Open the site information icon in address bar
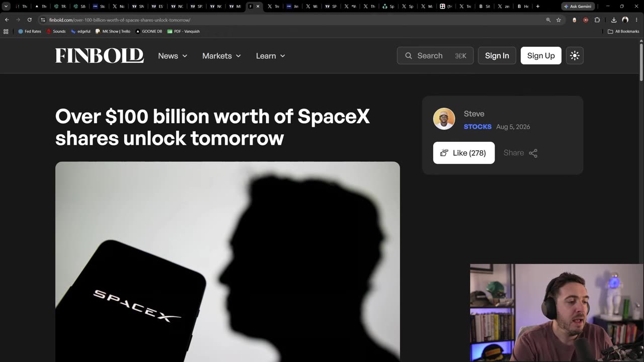 43,20
